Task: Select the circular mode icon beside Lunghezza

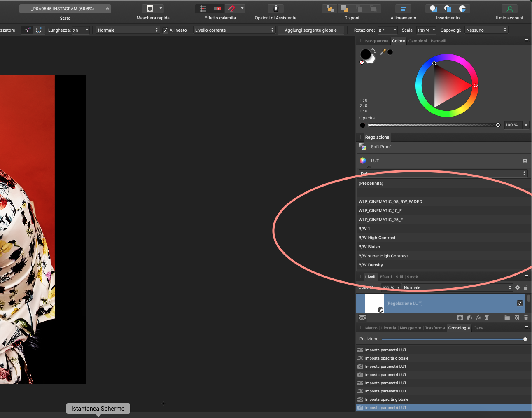Action: tap(39, 30)
